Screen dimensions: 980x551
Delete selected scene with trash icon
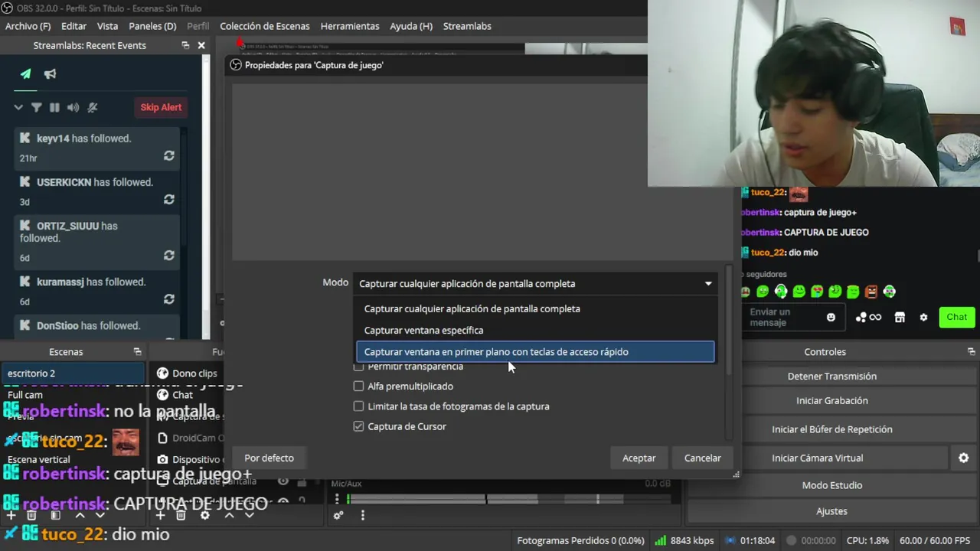(31, 515)
